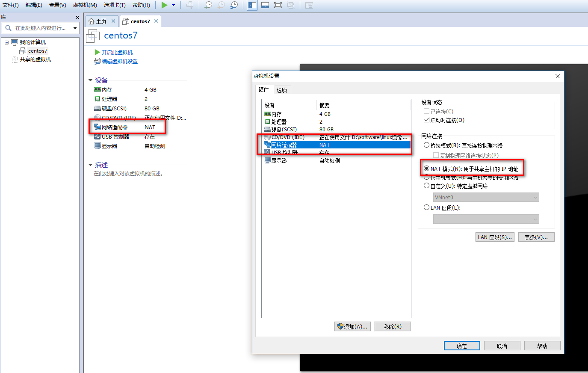Toggle 已连接(C) checkbox
588x373 pixels.
click(426, 111)
